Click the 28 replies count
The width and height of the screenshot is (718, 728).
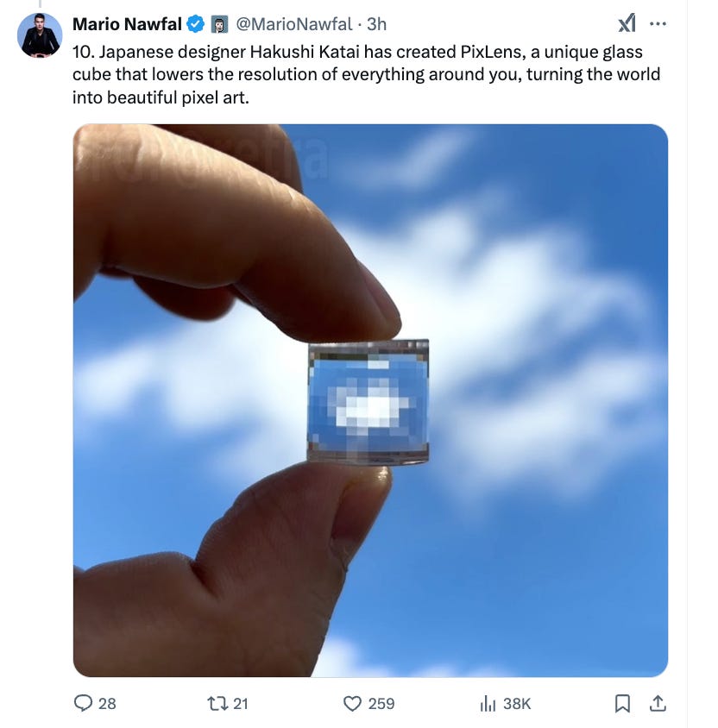pos(107,703)
